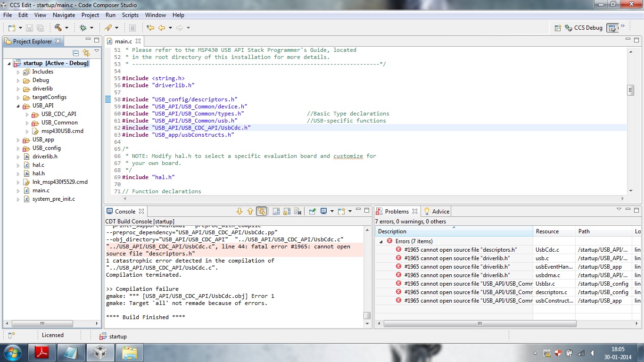Sort problems by the Resource column header
Image resolution: width=644 pixels, height=362 pixels.
554,231
